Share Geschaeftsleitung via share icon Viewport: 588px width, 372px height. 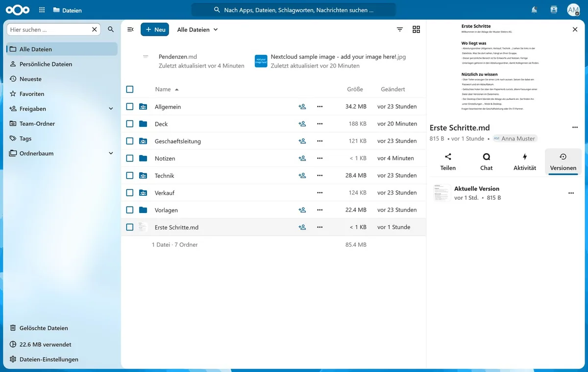pyautogui.click(x=302, y=141)
